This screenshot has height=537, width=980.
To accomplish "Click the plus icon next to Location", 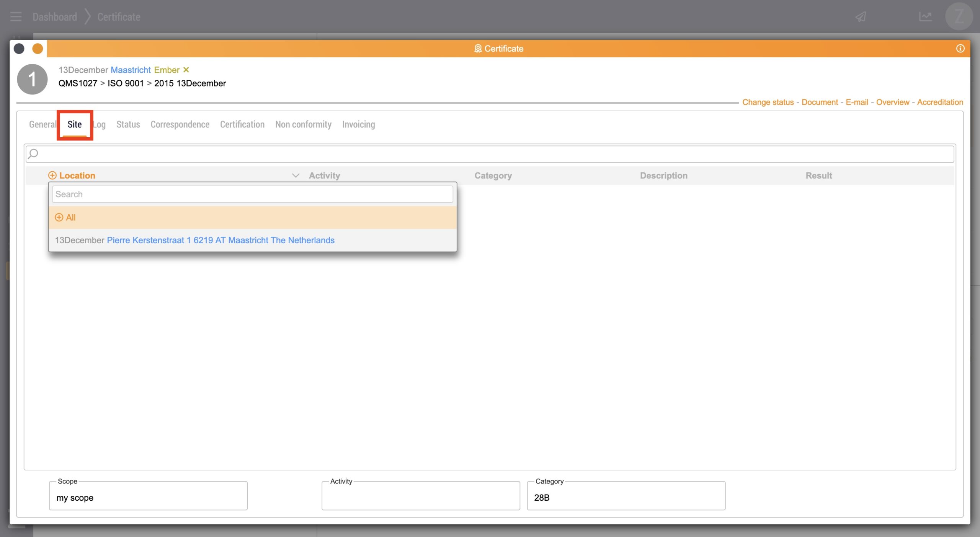I will click(x=52, y=175).
